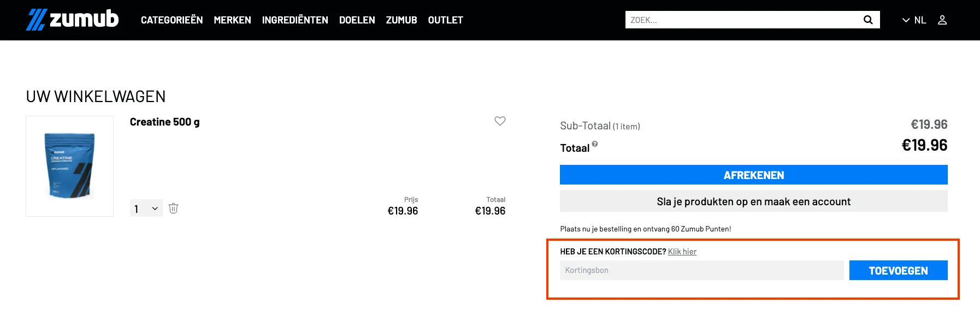
Task: Open the Totaal help question mark
Action: pos(595,144)
